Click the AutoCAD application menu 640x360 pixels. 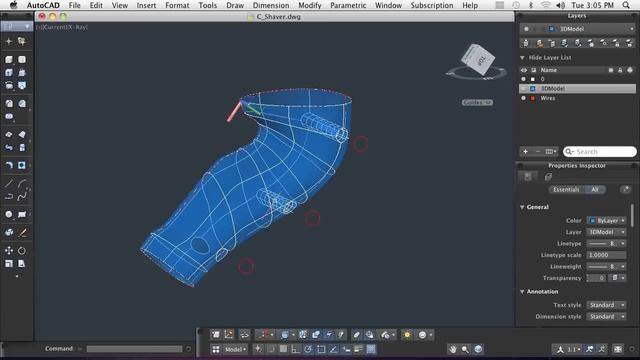(x=43, y=5)
